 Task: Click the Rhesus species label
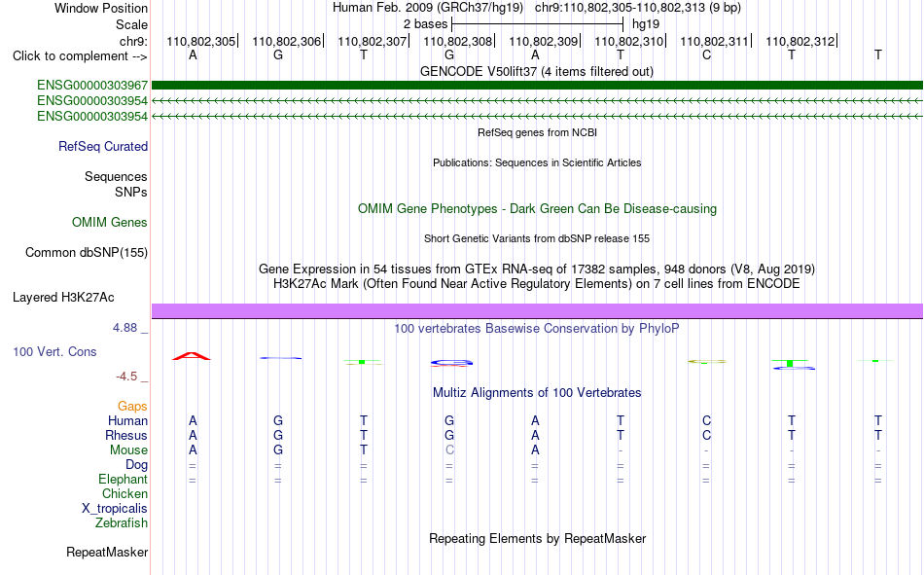point(126,435)
